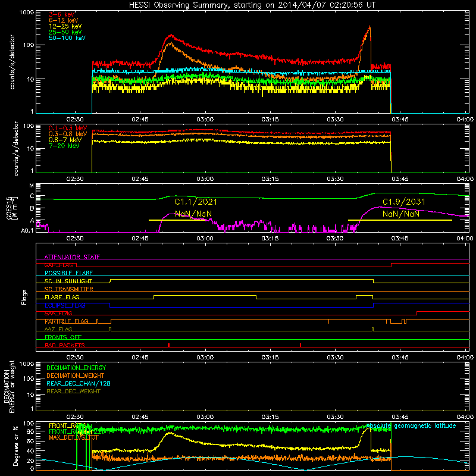Select the 50-100 keV legend label
Viewport: 476px width, 476px height.
67,38
